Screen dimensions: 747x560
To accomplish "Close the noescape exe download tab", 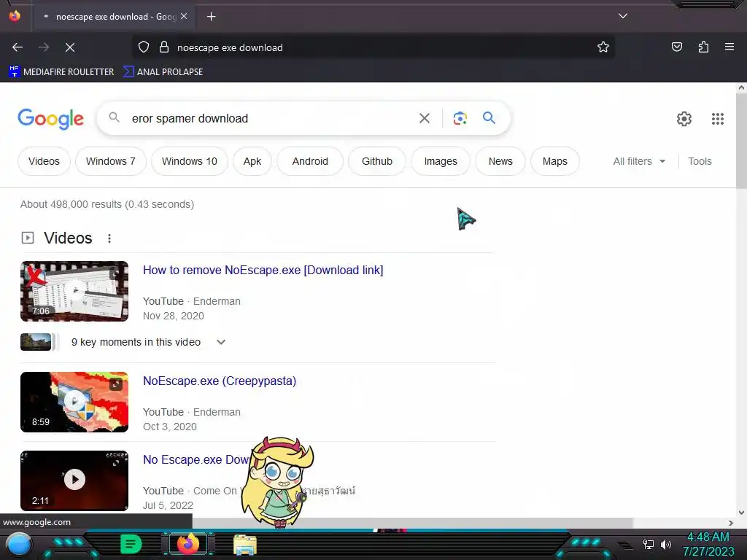I will 184,16.
